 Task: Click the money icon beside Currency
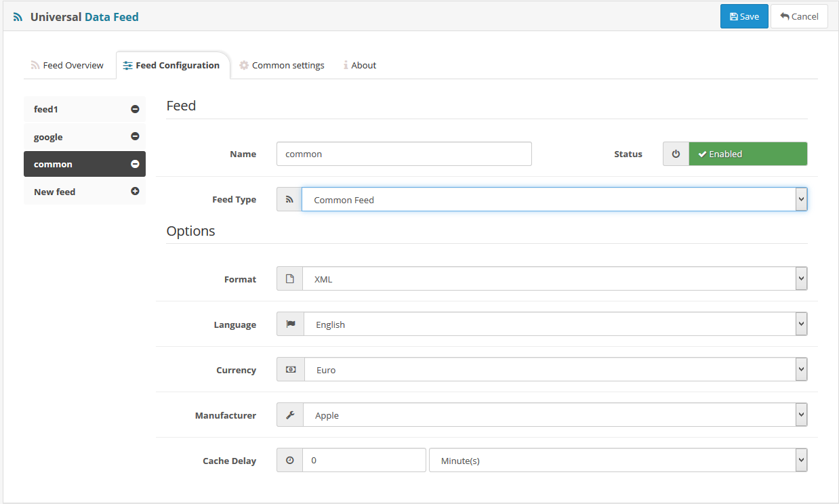(x=291, y=369)
